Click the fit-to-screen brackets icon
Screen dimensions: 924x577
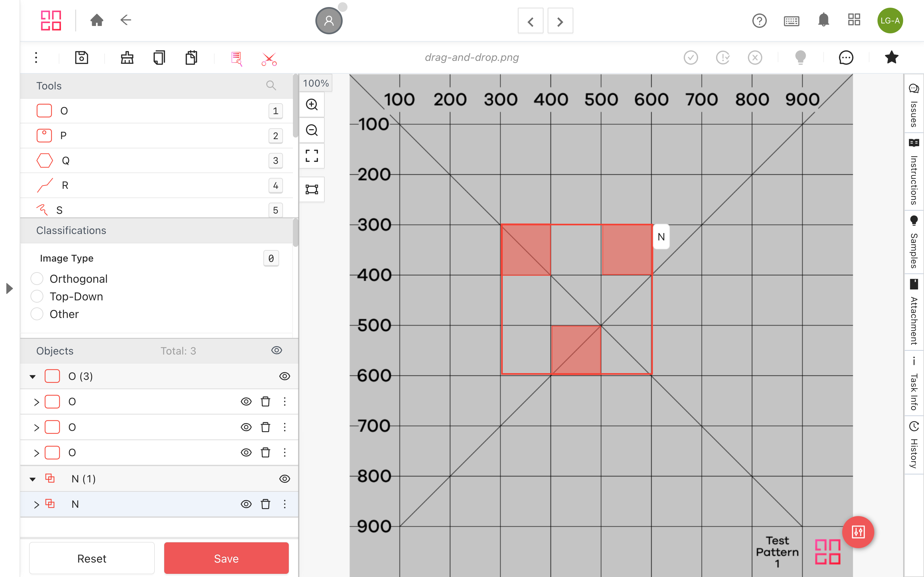pos(312,156)
